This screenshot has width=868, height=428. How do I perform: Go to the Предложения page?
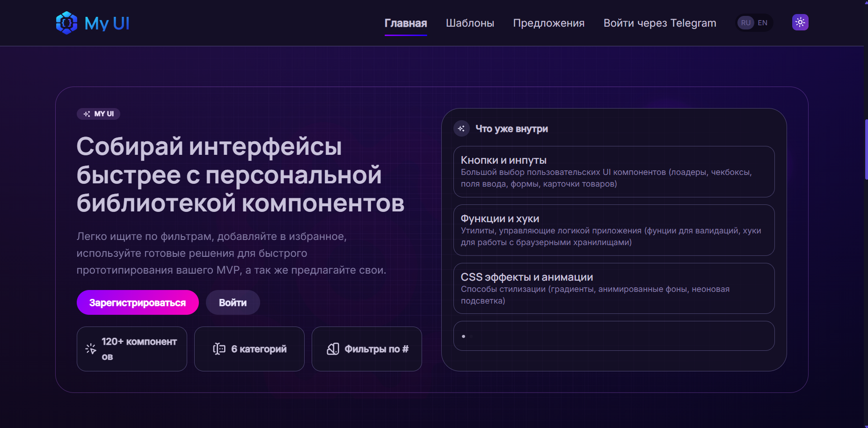click(549, 23)
